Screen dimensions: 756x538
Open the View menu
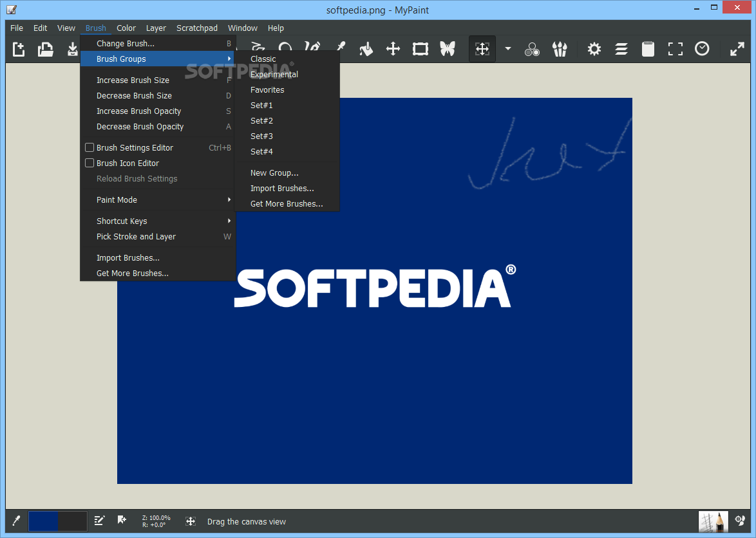point(66,28)
